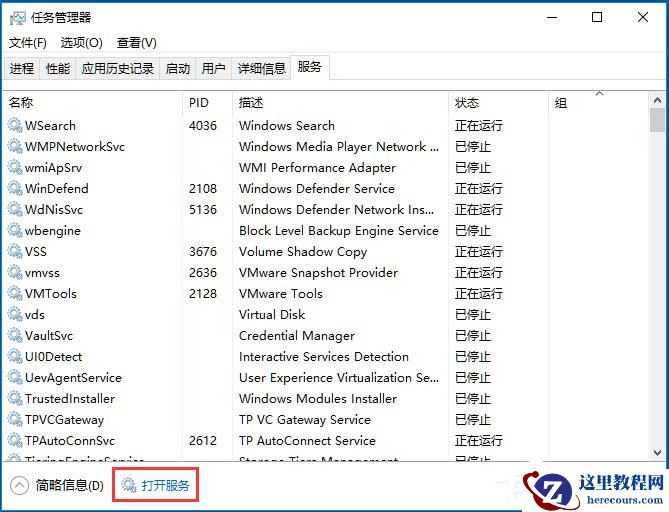Click PID value 4036

coord(203,125)
